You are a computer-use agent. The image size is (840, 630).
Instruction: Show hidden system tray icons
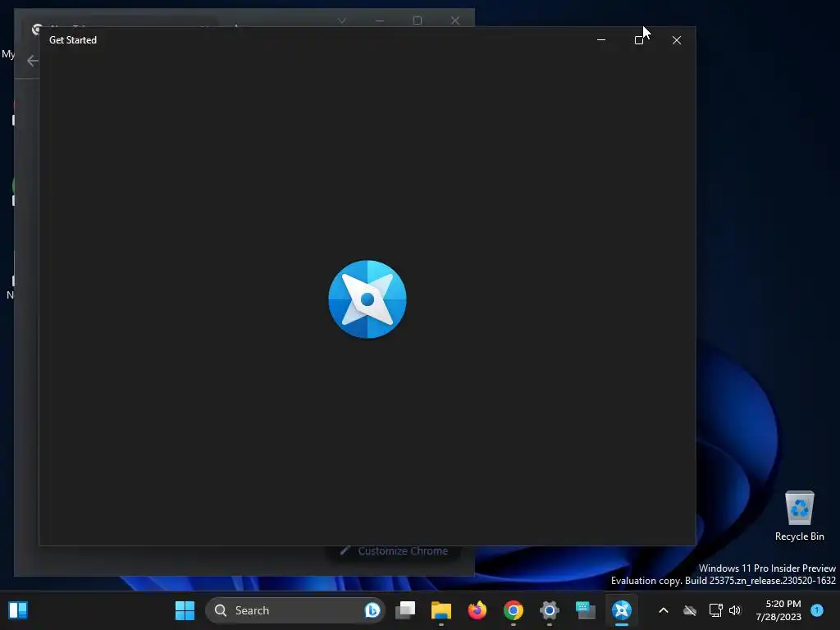click(x=663, y=610)
